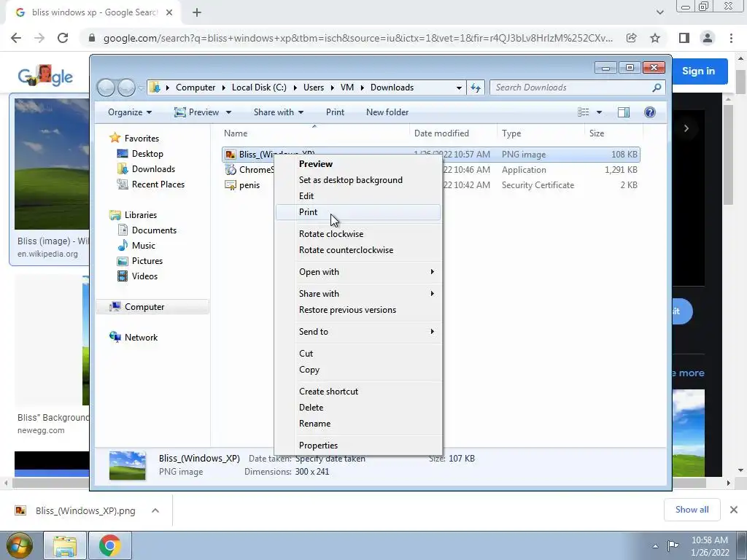Expand options for Bliss_(Windows_XP).png download
Screen dimensions: 747x560
pyautogui.click(x=155, y=510)
